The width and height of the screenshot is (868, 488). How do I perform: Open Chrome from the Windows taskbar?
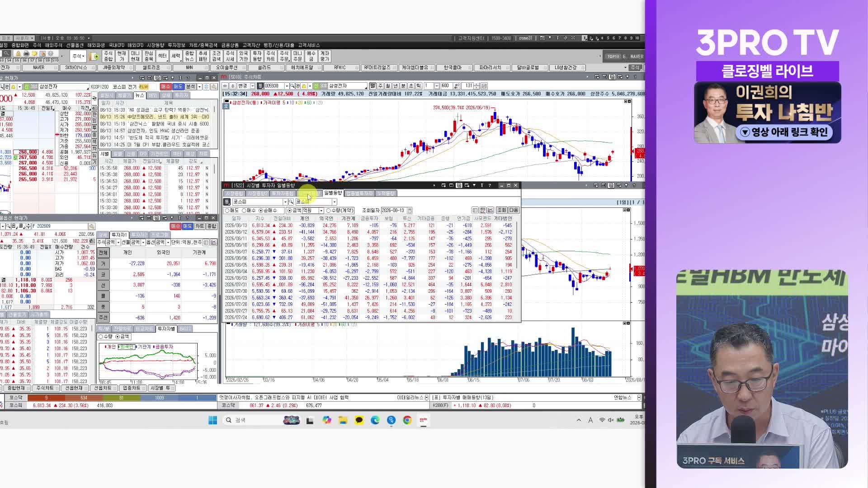pyautogui.click(x=407, y=420)
